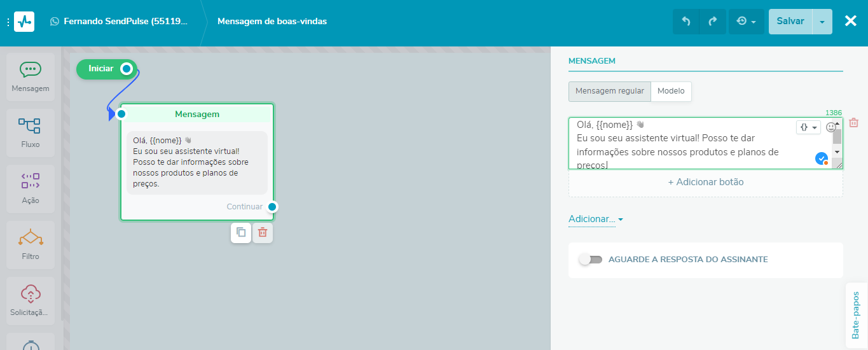
Task: Open the Adicionar... dropdown
Action: tap(596, 219)
